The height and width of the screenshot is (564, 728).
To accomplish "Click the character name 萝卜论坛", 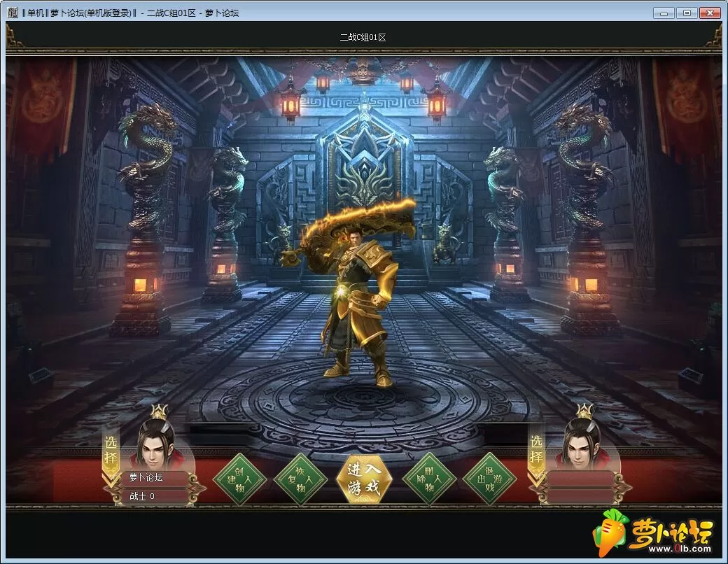I will (146, 477).
